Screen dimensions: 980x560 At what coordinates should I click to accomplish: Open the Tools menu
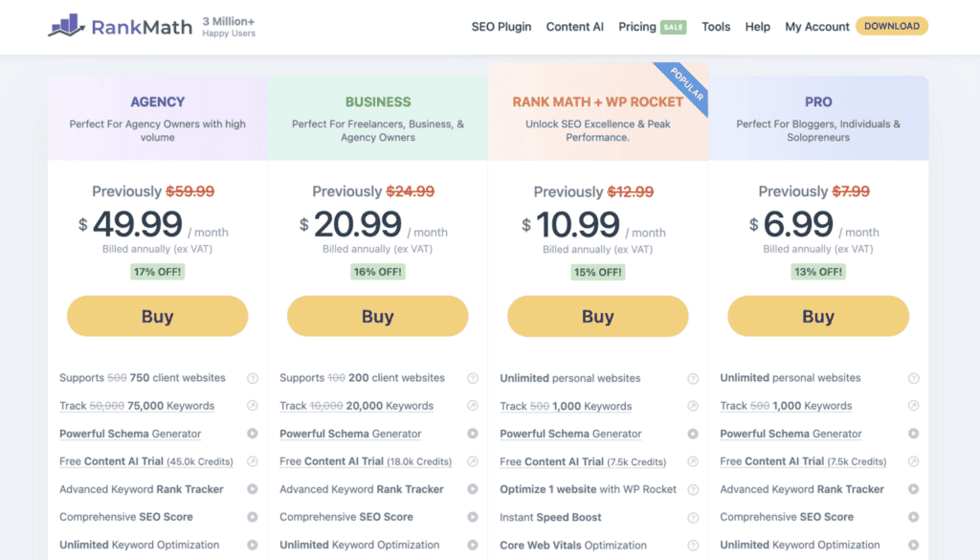point(716,27)
